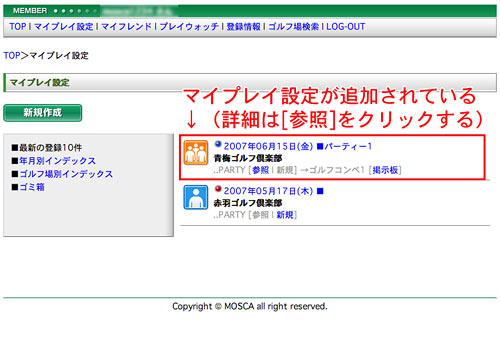Viewport: 500px width, 362px height.
Task: Click the blue single person icon
Action: tap(196, 197)
